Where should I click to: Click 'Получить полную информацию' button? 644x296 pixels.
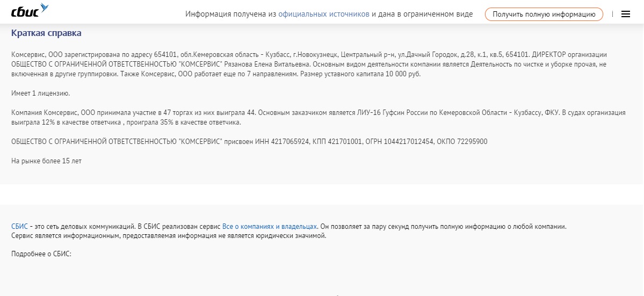[544, 14]
